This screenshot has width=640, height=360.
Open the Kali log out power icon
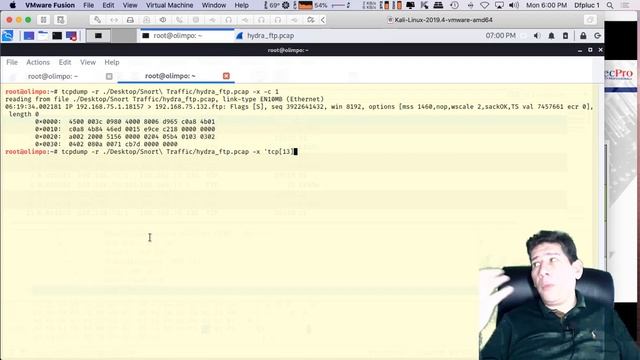[597, 36]
